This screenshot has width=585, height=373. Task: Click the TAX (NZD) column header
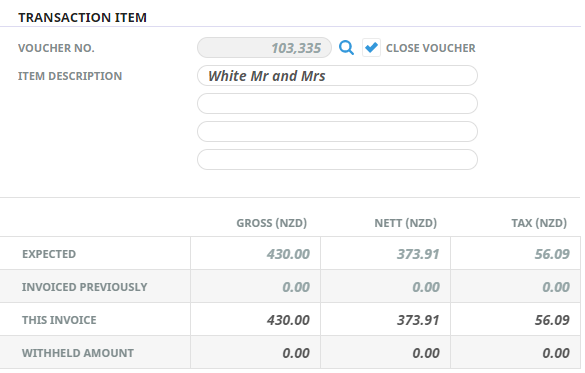click(x=539, y=223)
